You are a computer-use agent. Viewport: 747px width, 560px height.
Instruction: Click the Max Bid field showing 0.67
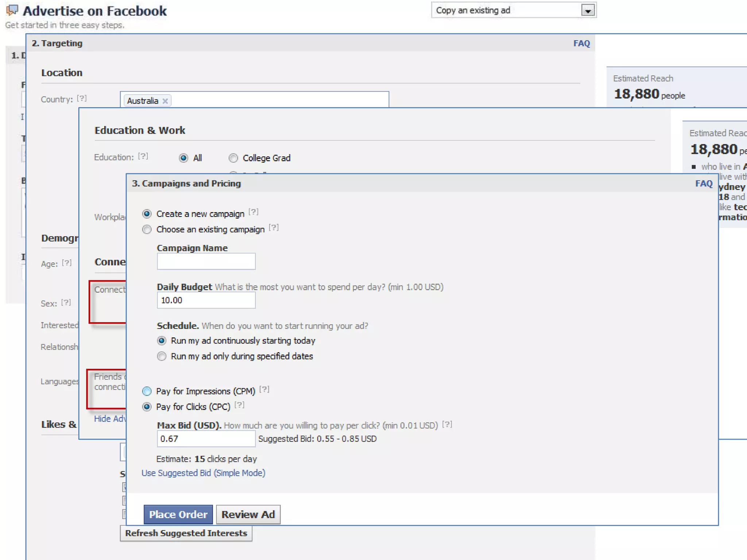(x=206, y=439)
